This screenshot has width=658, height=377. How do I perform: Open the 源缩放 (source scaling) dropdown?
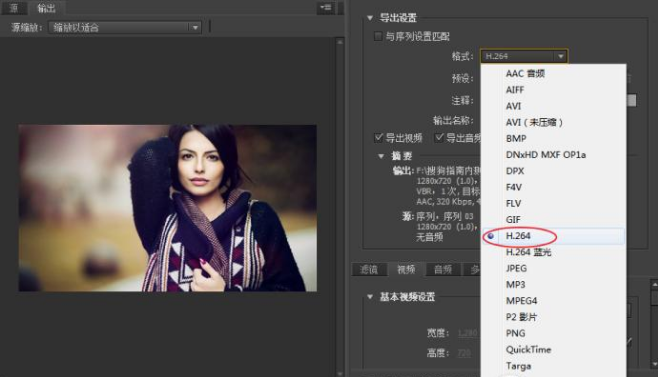tap(125, 28)
